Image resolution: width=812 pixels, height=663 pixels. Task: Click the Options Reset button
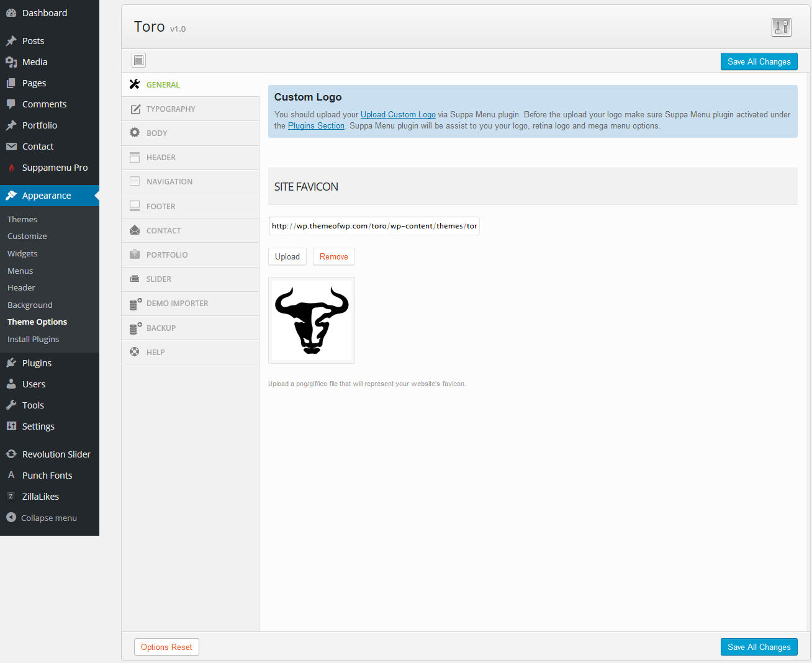166,647
